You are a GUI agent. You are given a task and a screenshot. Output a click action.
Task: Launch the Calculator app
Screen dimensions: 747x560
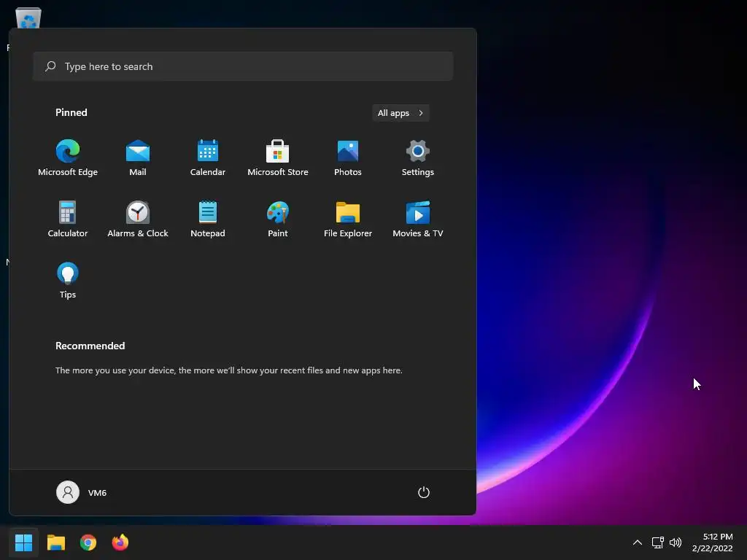(x=68, y=219)
